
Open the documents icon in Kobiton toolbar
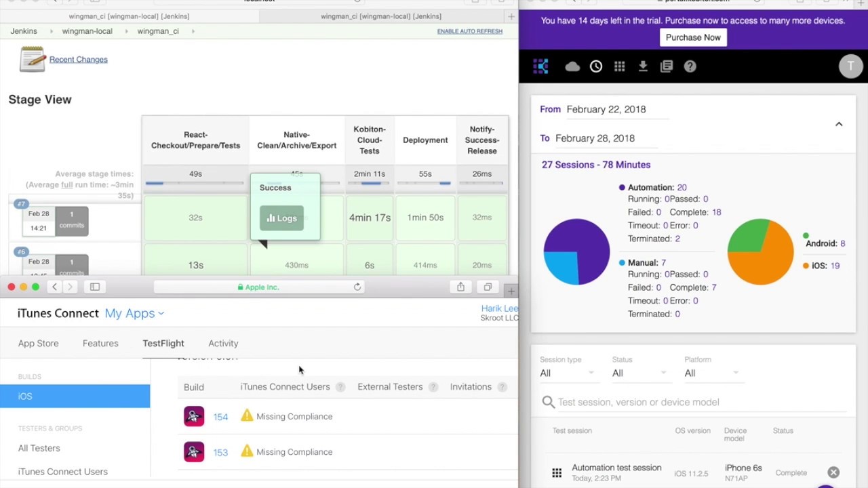tap(667, 66)
